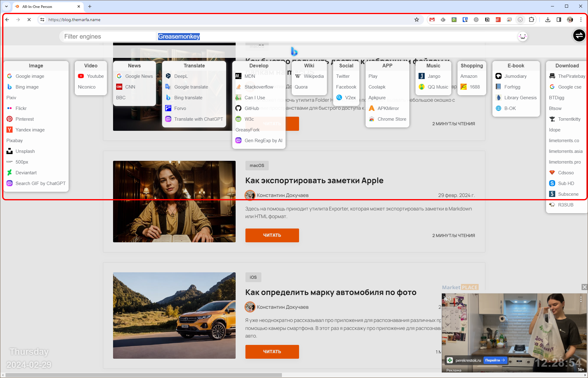
Task: Select the Download category header
Action: 567,66
